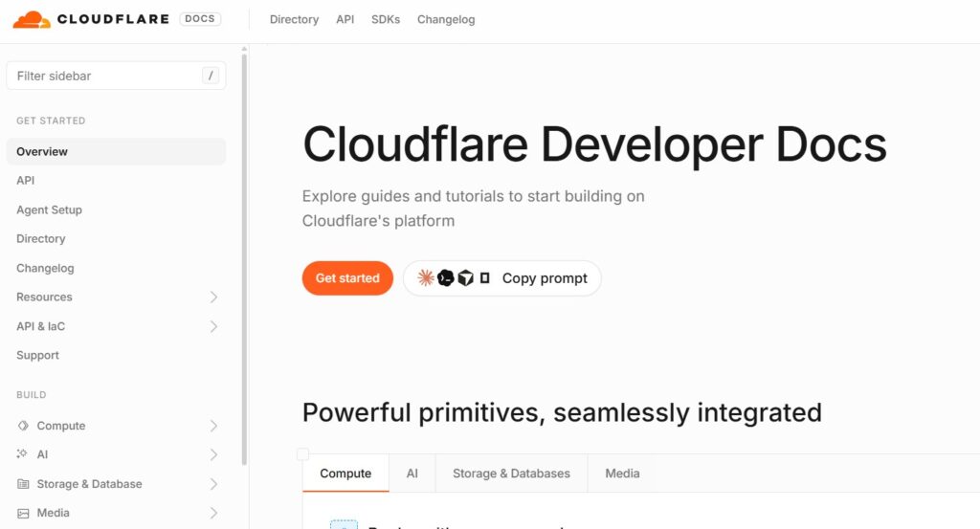
Task: Open Directory in the top navigation
Action: (295, 19)
